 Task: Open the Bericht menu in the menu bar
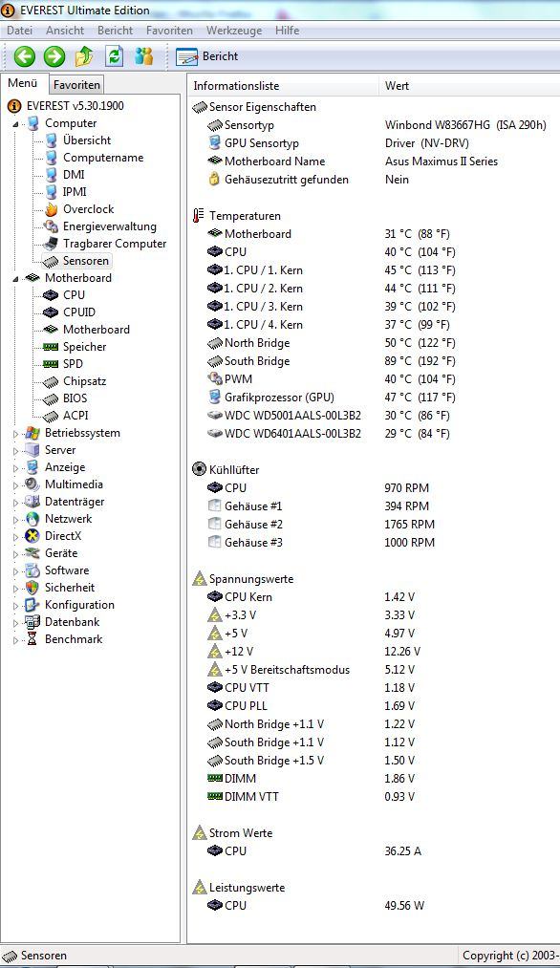point(115,31)
